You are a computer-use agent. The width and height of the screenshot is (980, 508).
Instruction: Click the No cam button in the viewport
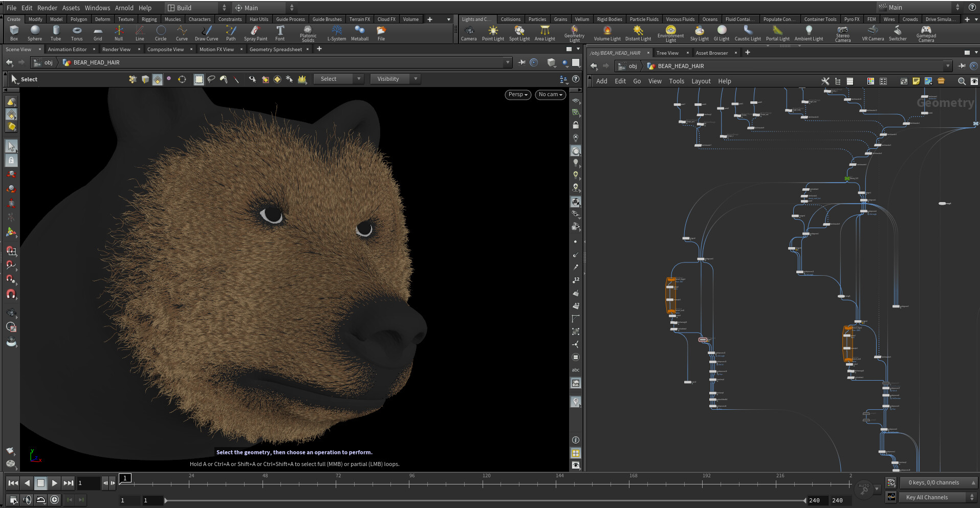click(550, 94)
